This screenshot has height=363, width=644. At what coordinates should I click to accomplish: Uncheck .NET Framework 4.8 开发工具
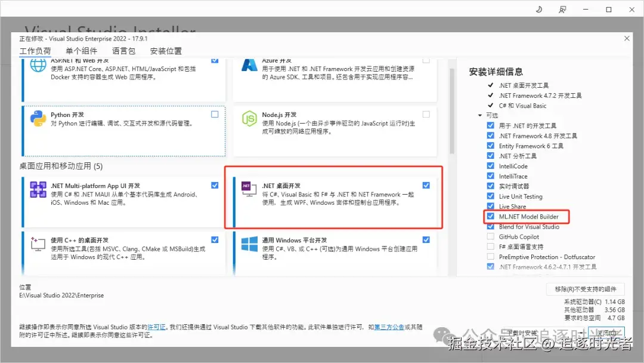coord(490,136)
